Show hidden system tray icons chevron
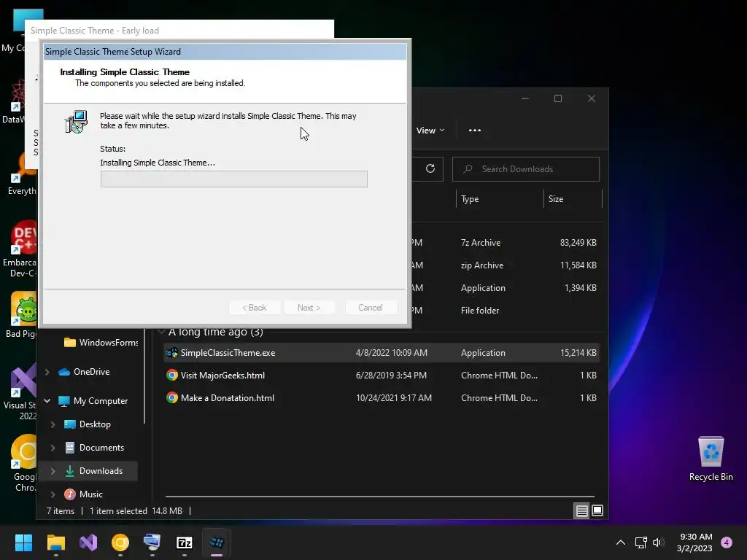747x560 pixels. click(x=620, y=542)
